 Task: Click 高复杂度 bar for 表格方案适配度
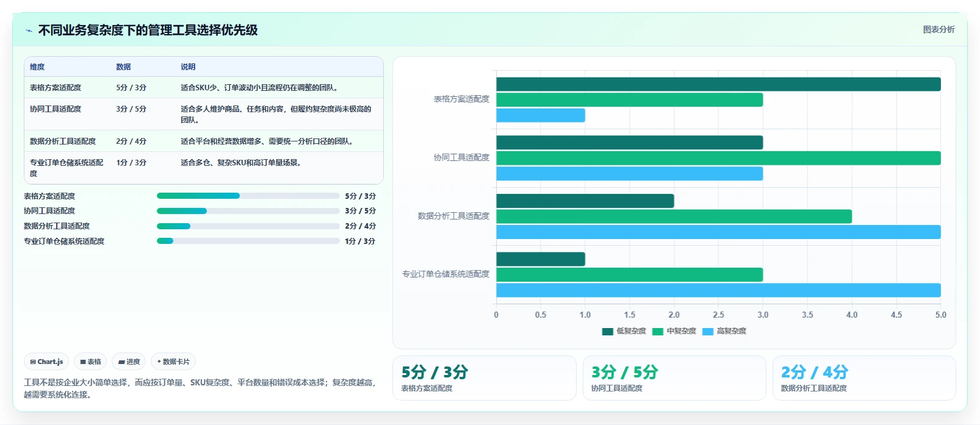[x=541, y=115]
